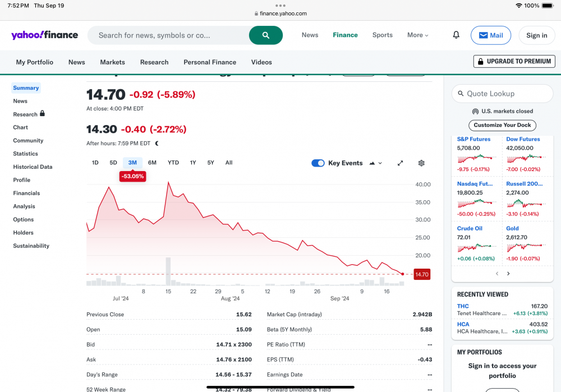Toggle the Key Events switch off
Screen dimensions: 561x392
318,163
